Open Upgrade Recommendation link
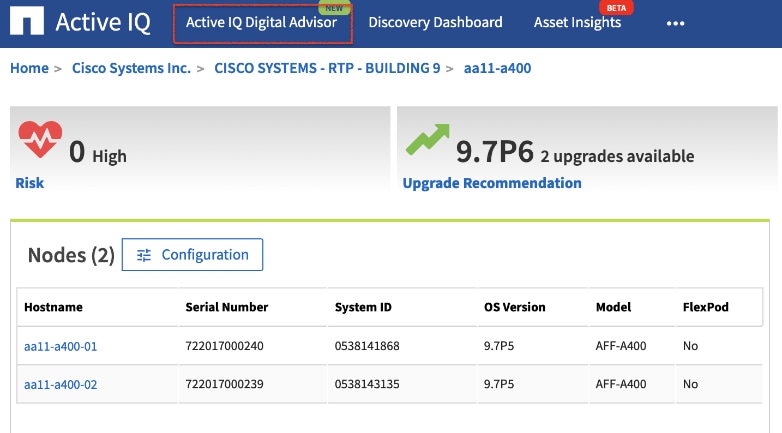The width and height of the screenshot is (782, 433). [x=492, y=183]
